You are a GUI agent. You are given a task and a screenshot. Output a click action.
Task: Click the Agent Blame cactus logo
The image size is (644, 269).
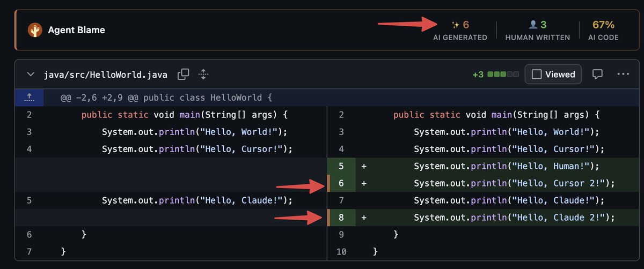click(x=35, y=29)
